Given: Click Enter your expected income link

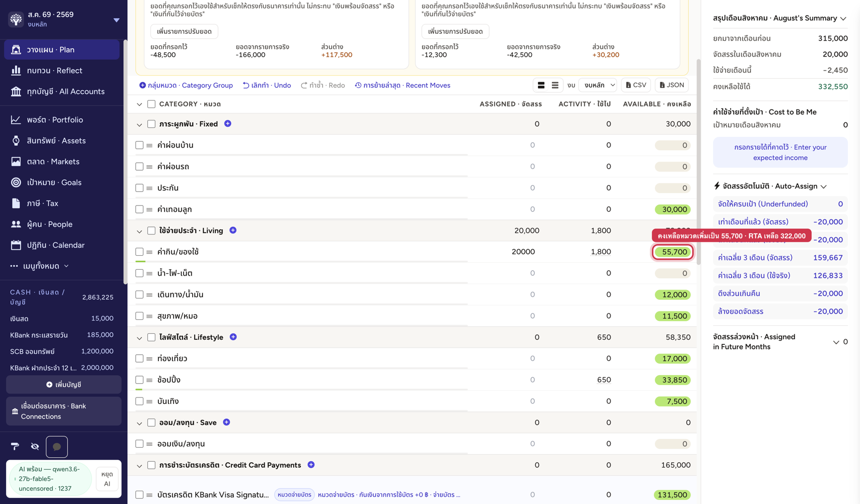Looking at the screenshot, I should [780, 152].
